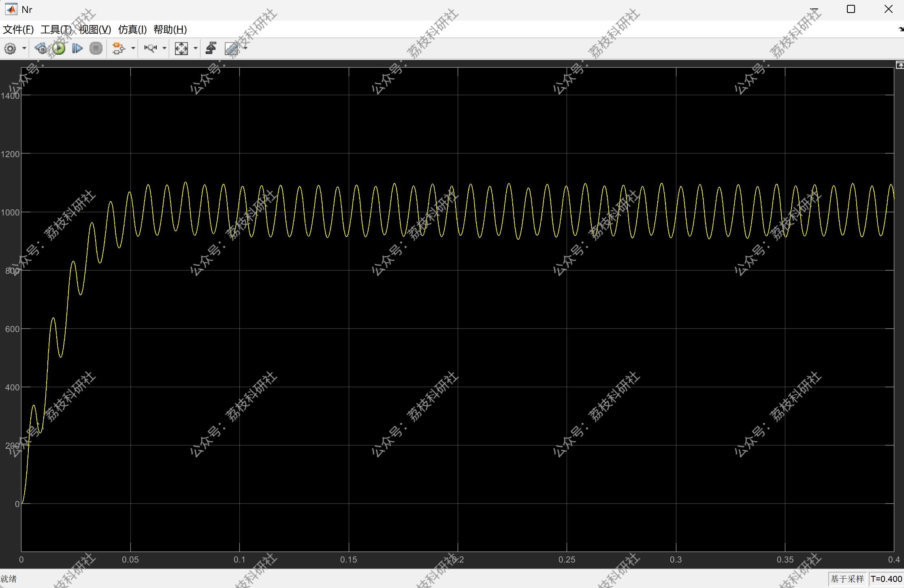Click the 基于采样 status label
This screenshot has height=588, width=904.
coord(847,579)
